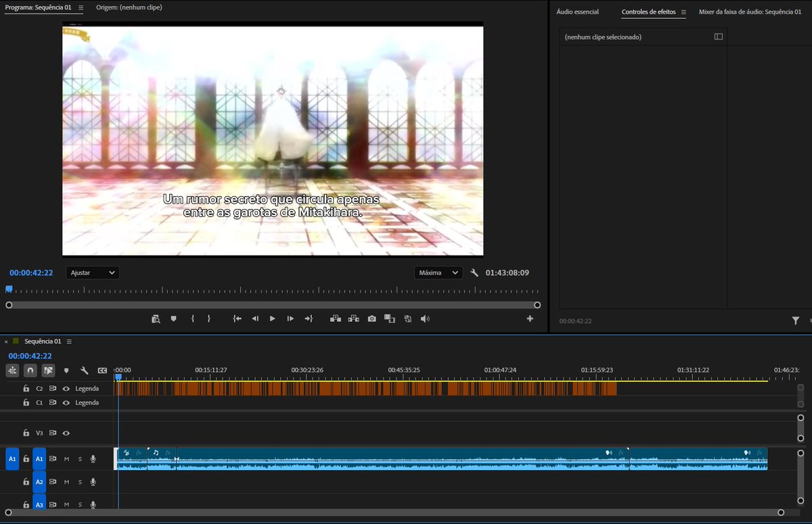Toggle caption track CC options
Screen dimensions: 812x524
pyautogui.click(x=102, y=371)
